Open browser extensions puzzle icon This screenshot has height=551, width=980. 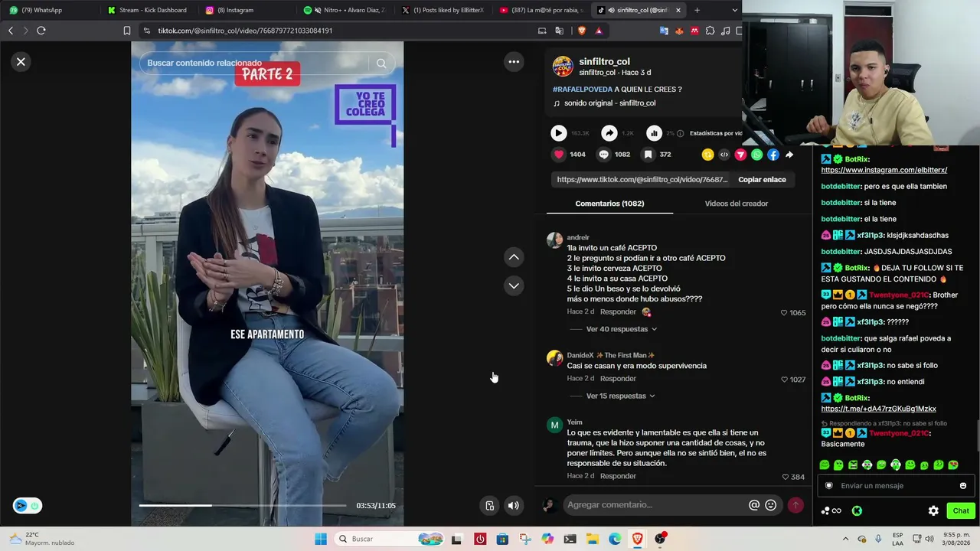pos(710,31)
